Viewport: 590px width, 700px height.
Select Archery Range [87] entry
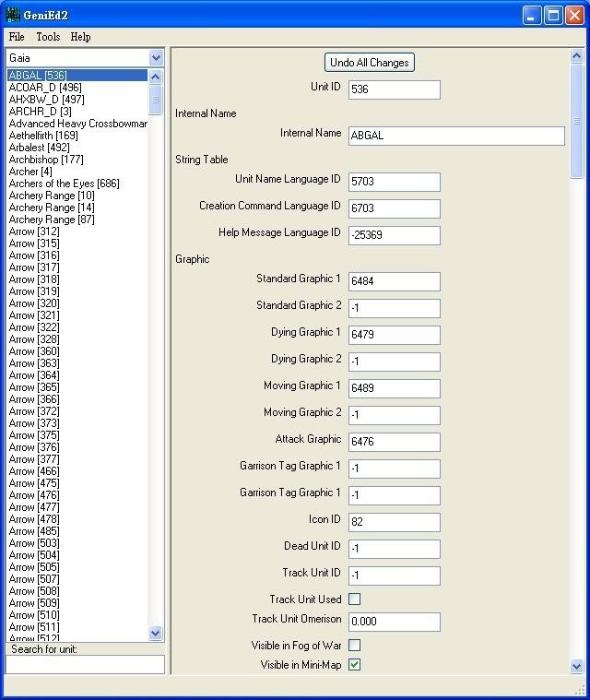[x=77, y=219]
